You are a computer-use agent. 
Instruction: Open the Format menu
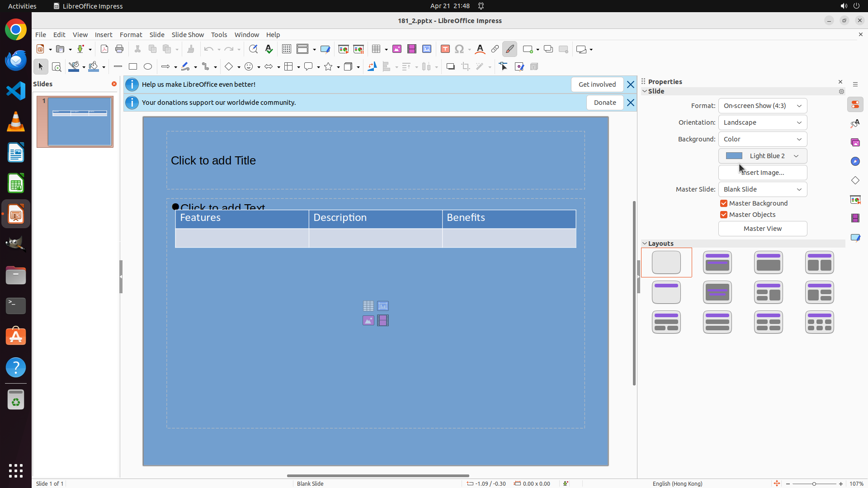(x=131, y=35)
